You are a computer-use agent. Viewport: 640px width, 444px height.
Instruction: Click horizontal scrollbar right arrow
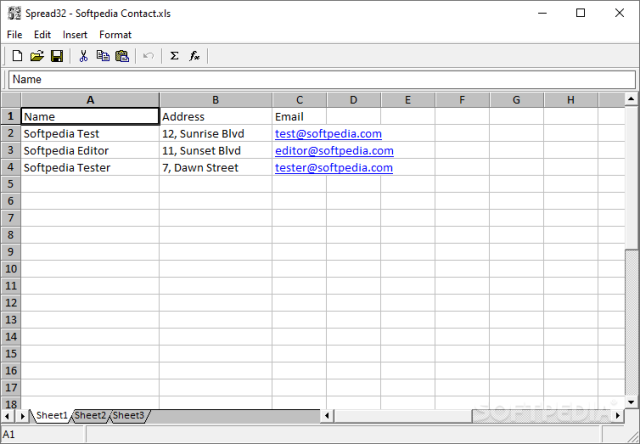pyautogui.click(x=618, y=416)
